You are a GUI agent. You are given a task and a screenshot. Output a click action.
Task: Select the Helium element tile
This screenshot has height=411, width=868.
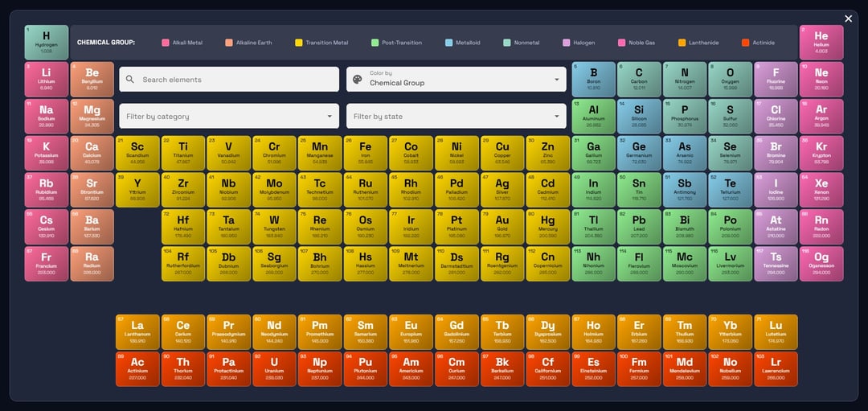tap(821, 42)
